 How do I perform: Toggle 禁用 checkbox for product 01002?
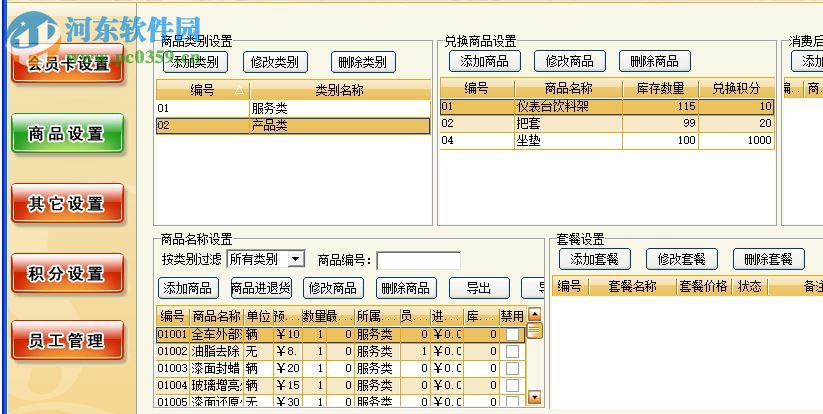point(512,351)
